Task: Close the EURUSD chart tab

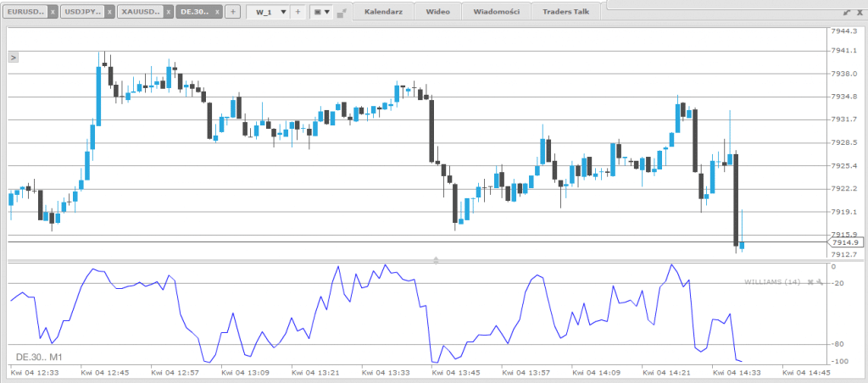Action: pos(53,13)
